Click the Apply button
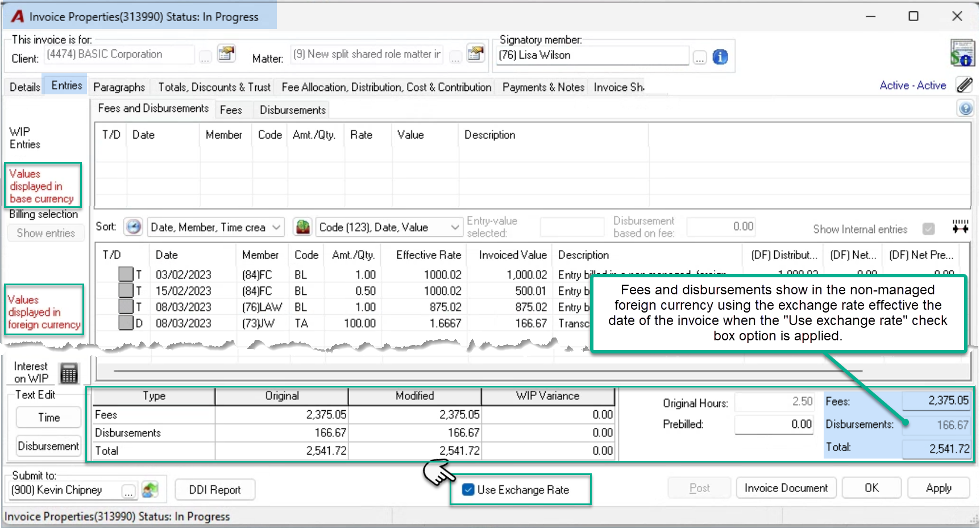This screenshot has width=980, height=529. point(939,488)
